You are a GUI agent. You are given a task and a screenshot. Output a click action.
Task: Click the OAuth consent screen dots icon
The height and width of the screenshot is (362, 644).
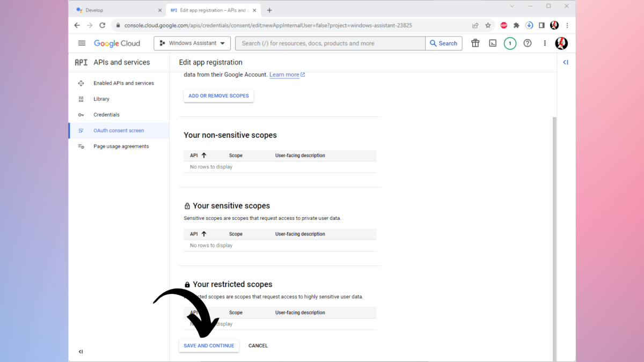tap(81, 130)
